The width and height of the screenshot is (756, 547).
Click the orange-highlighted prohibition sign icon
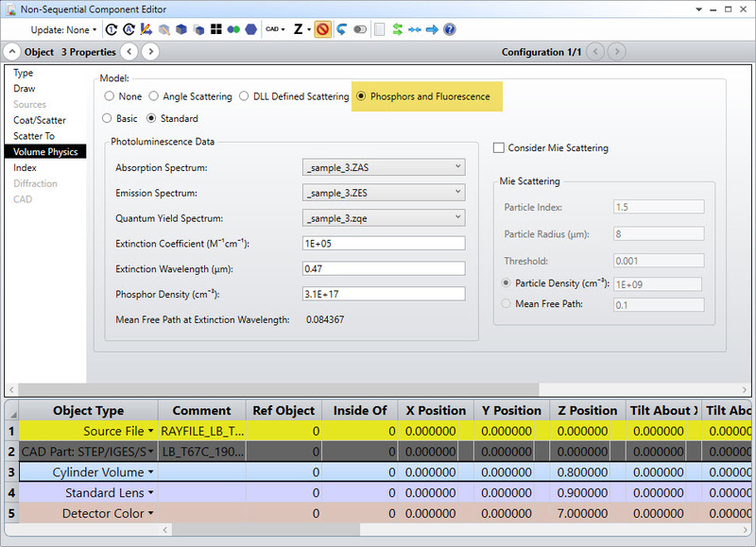click(x=322, y=29)
